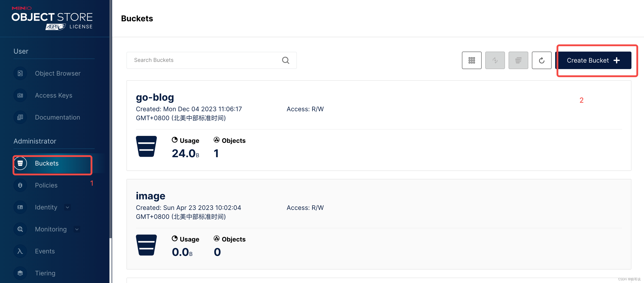
Task: Click the Events lambda icon
Action: click(20, 251)
